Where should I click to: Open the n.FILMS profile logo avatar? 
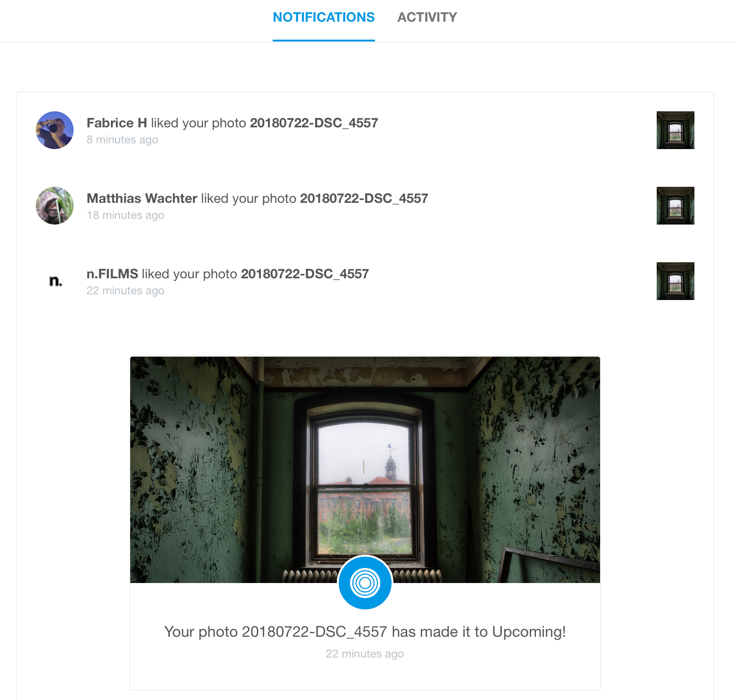55,281
